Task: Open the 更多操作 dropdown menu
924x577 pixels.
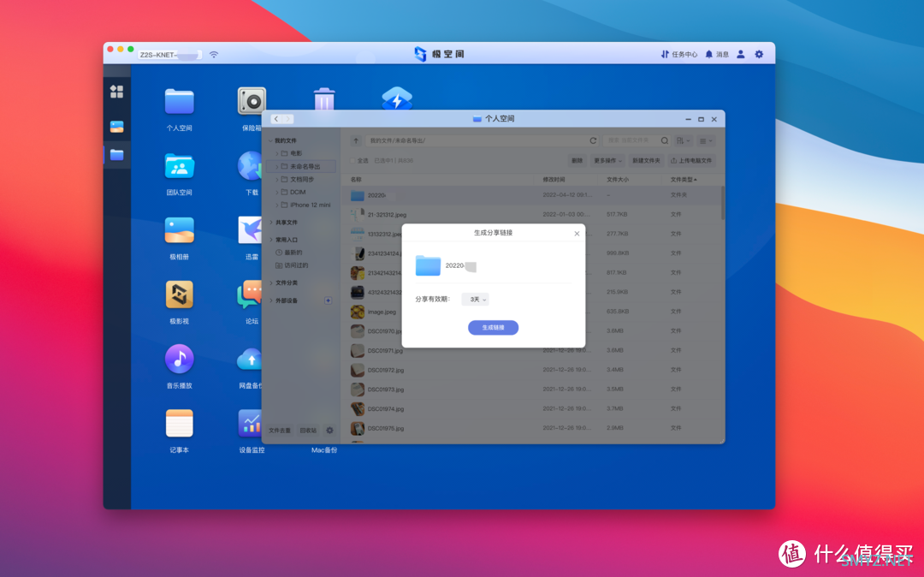Action: point(607,160)
